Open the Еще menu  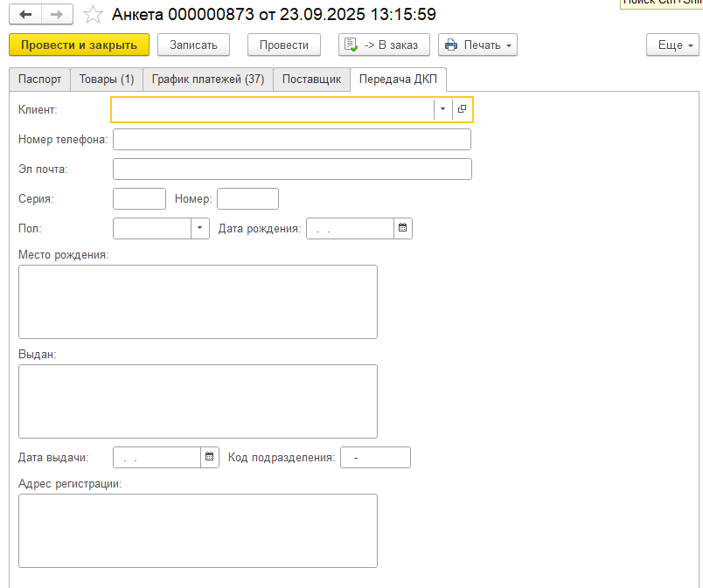click(672, 45)
